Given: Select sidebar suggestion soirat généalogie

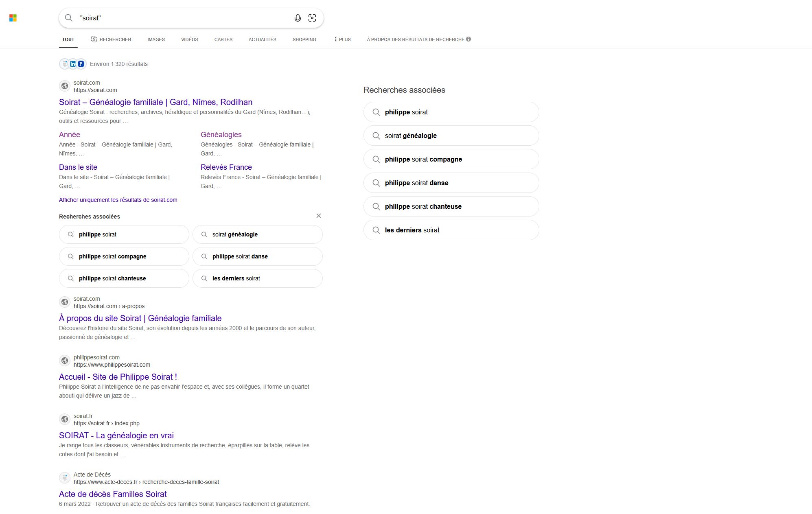Looking at the screenshot, I should pyautogui.click(x=451, y=136).
